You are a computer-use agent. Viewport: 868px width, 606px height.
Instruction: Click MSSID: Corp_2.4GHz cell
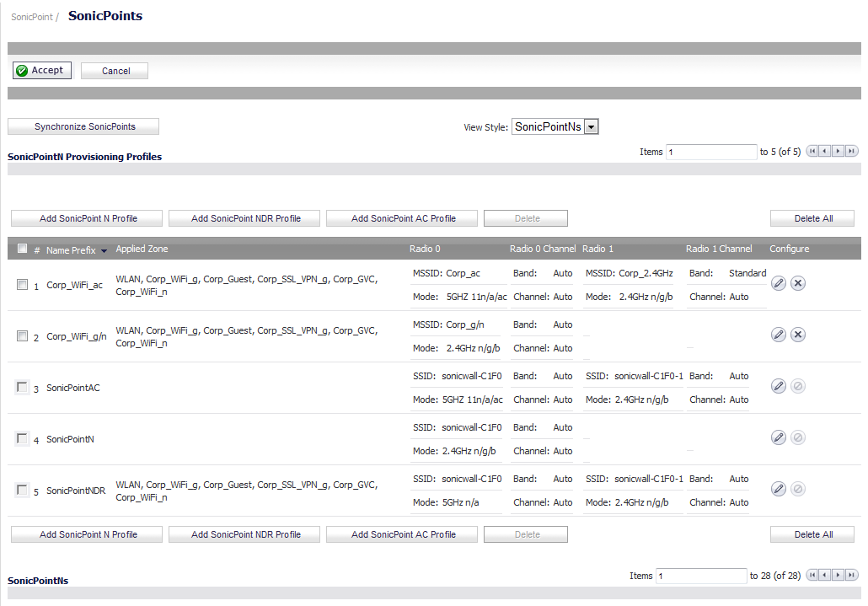tap(629, 273)
